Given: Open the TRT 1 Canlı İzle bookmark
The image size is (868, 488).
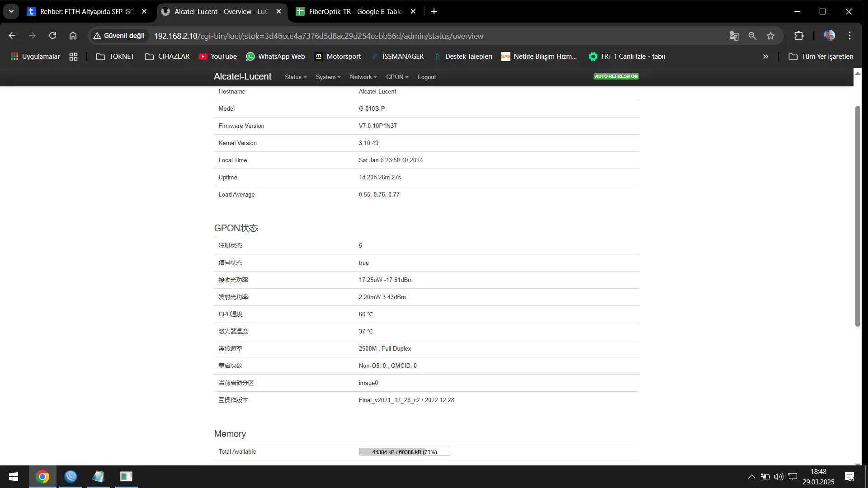Looking at the screenshot, I should (627, 56).
